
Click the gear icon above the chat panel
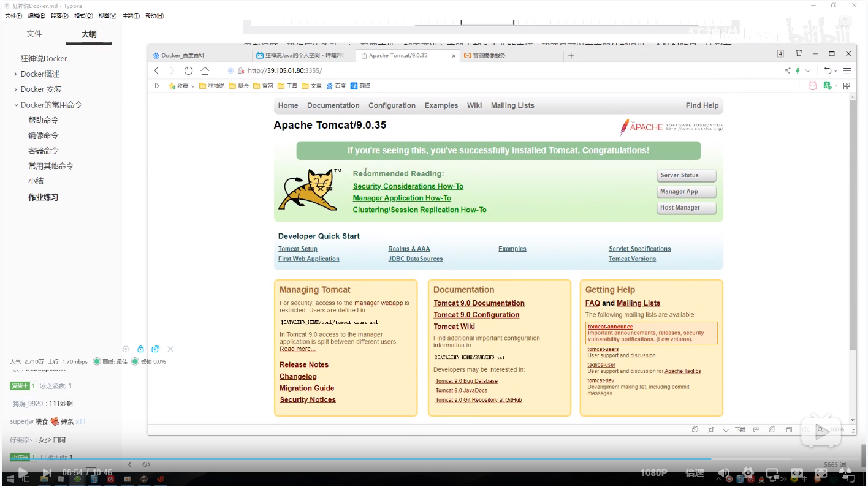(x=126, y=349)
